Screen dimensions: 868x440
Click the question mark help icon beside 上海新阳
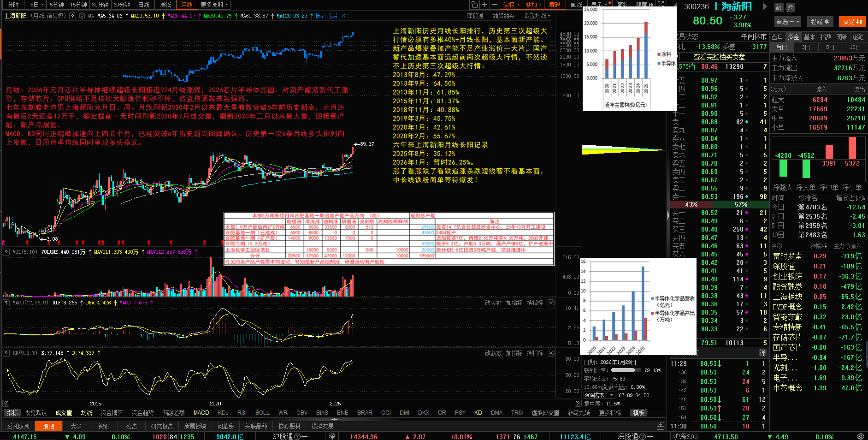pos(73,16)
